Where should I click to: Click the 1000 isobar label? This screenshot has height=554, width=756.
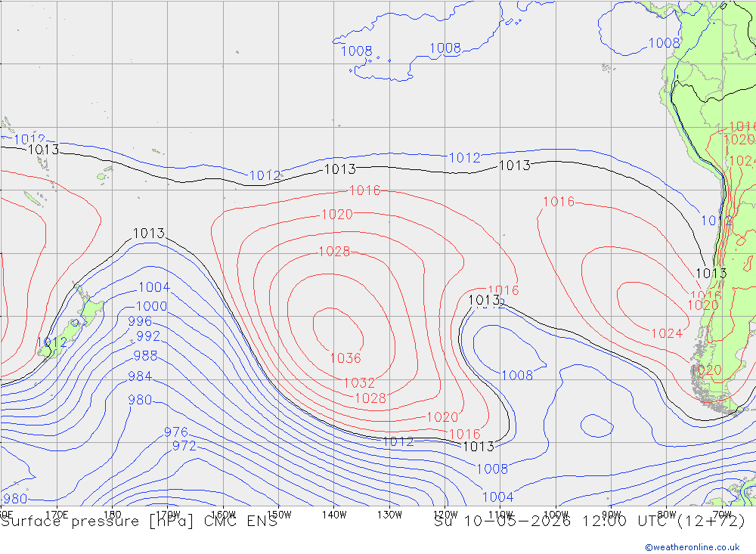tap(151, 306)
